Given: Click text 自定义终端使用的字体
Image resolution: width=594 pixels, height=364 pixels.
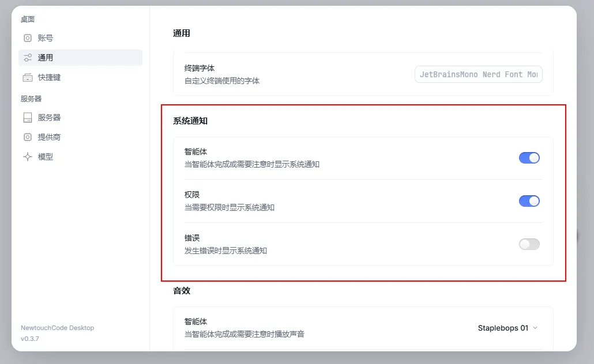Looking at the screenshot, I should click(x=222, y=81).
